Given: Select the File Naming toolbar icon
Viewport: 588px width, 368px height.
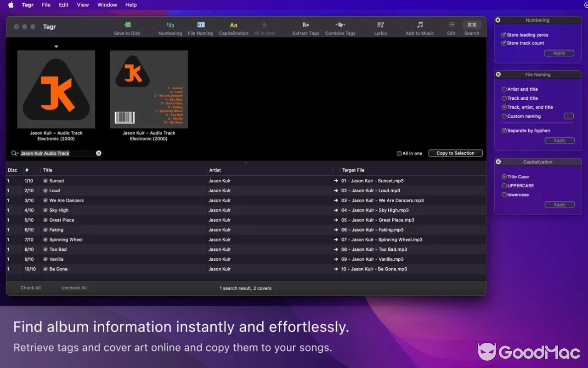Looking at the screenshot, I should click(201, 25).
